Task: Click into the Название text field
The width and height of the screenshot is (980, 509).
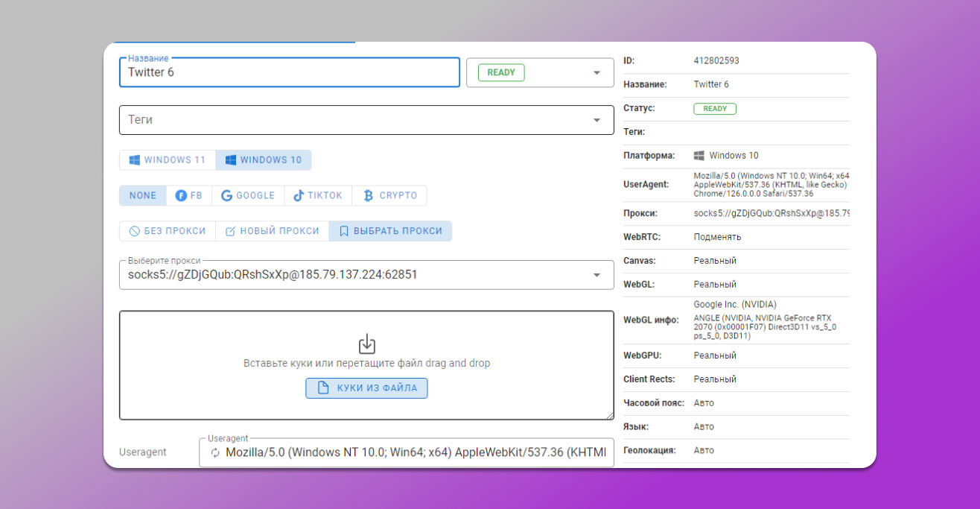Action: [x=289, y=73]
